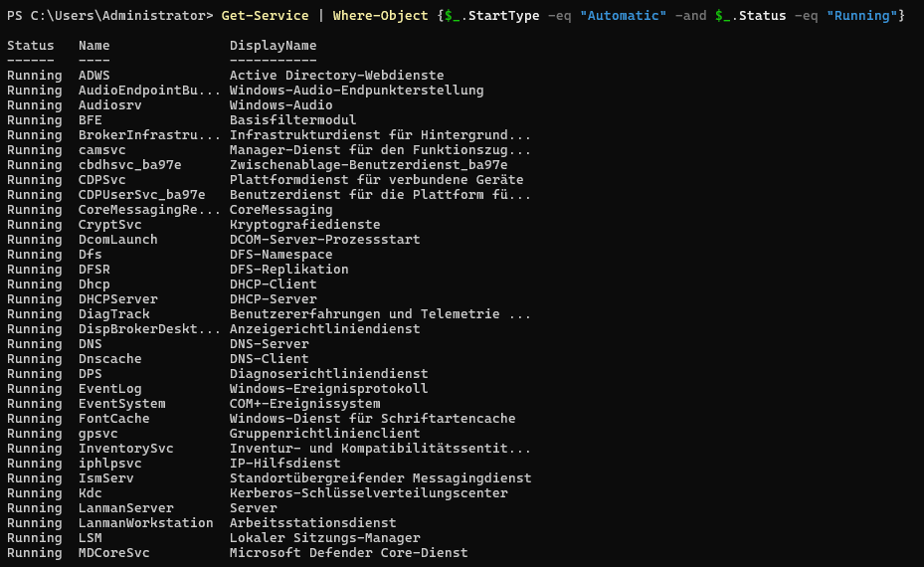Click the Gruppenrichtlinienclient display name
Screen dimensions: 924x567
coord(324,434)
